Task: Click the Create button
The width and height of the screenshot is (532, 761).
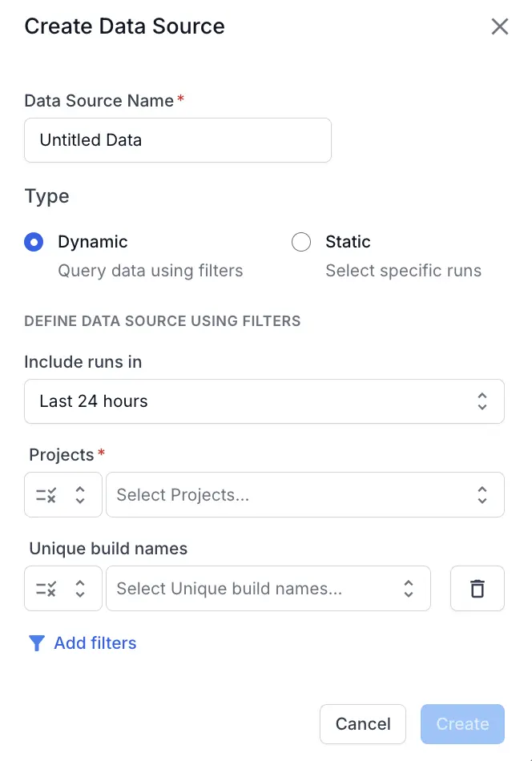Action: click(462, 723)
